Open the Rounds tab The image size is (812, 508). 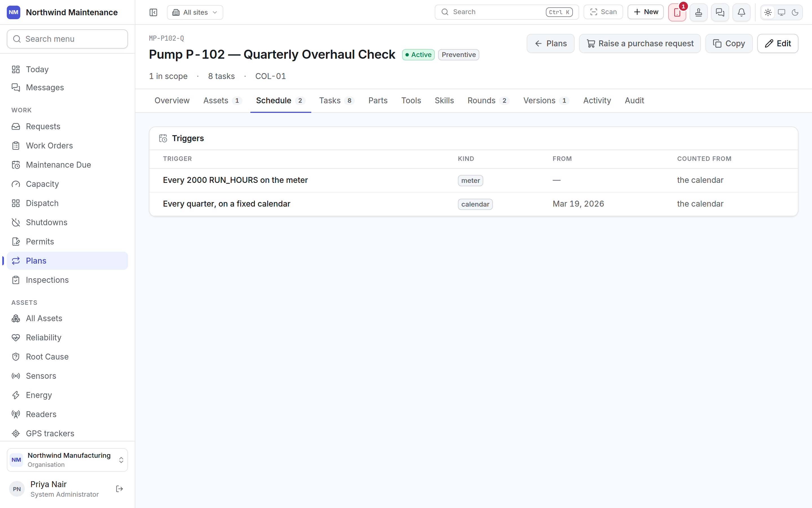click(x=489, y=100)
